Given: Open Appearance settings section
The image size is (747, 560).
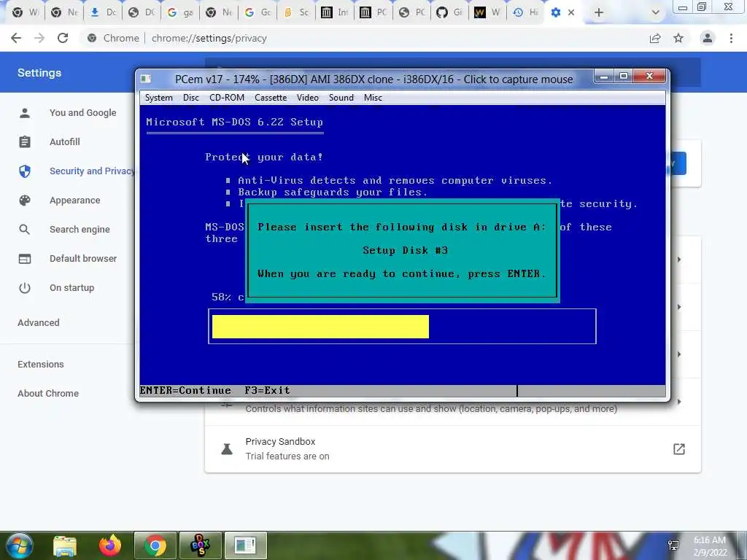Looking at the screenshot, I should tap(75, 201).
